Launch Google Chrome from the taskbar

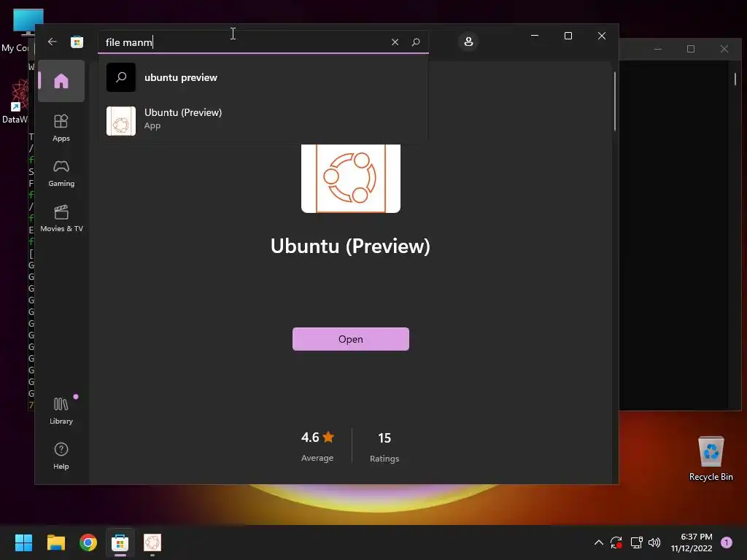coord(88,542)
